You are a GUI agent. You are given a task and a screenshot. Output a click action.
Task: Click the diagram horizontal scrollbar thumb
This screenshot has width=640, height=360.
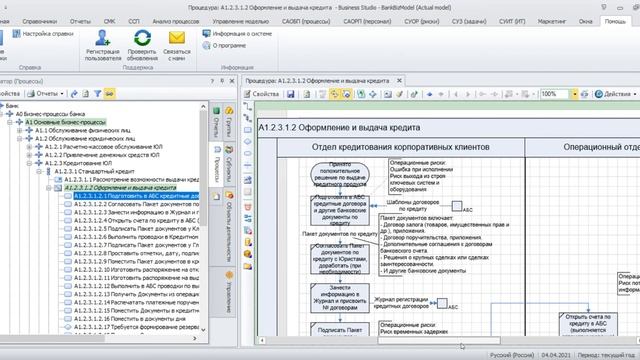coord(439,340)
